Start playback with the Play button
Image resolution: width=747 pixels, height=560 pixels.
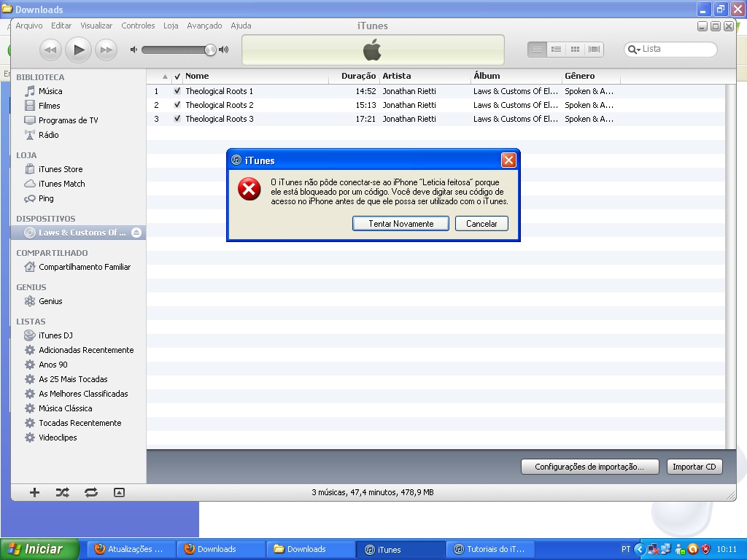point(78,50)
